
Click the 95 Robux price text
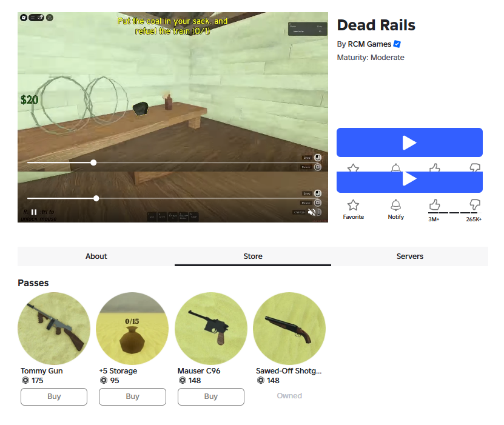[115, 381]
